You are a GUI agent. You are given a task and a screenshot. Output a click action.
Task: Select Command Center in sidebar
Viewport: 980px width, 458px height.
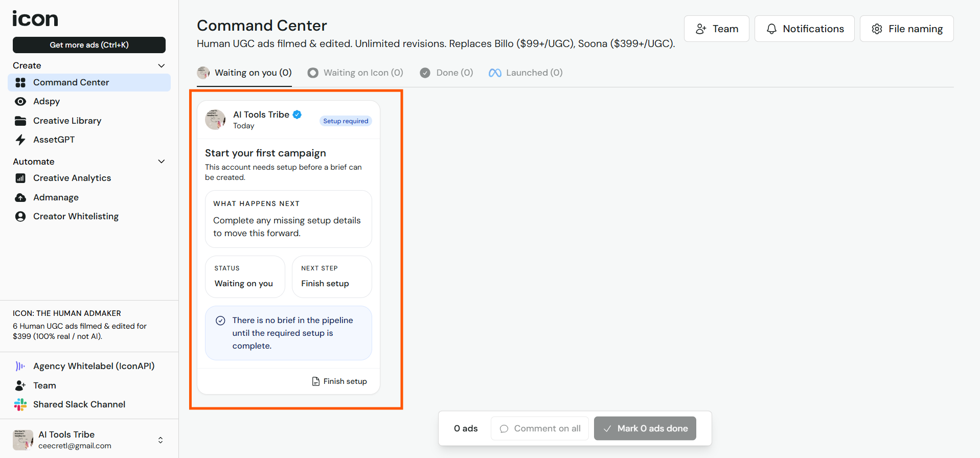coord(89,82)
